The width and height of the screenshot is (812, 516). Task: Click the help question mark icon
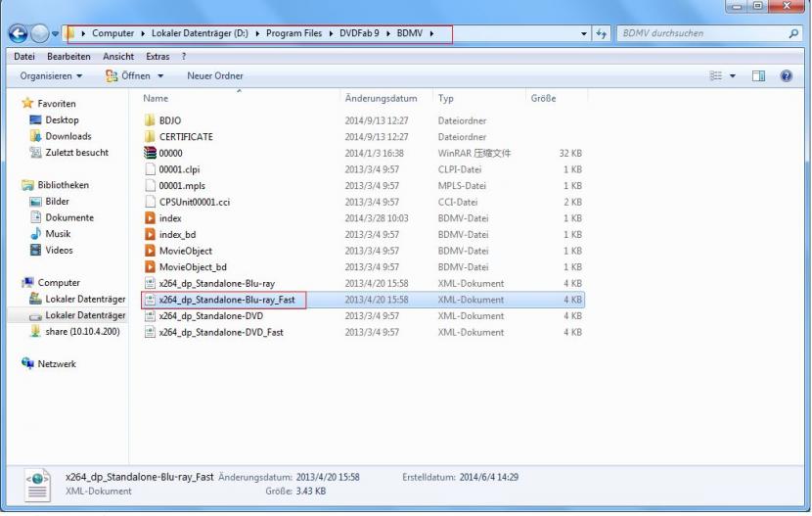pyautogui.click(x=785, y=75)
